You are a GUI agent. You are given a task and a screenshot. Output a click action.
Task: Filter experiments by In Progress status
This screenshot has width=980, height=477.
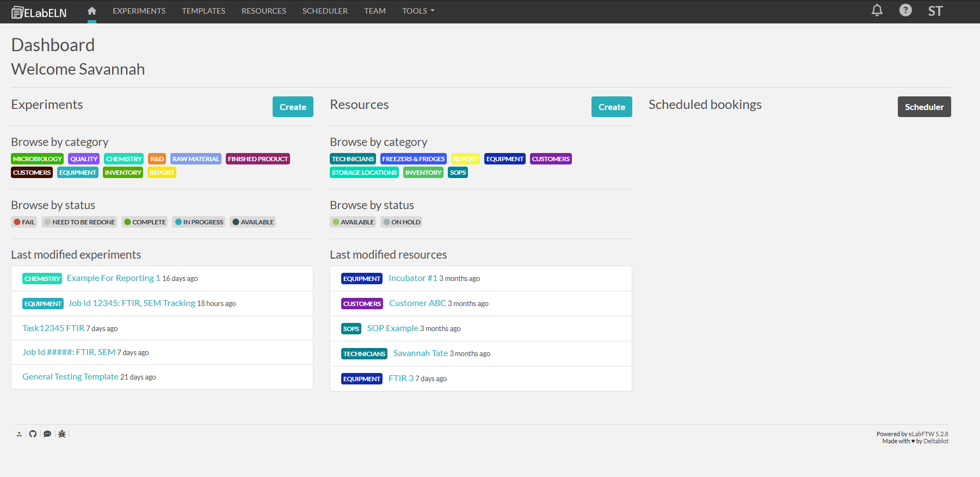199,222
